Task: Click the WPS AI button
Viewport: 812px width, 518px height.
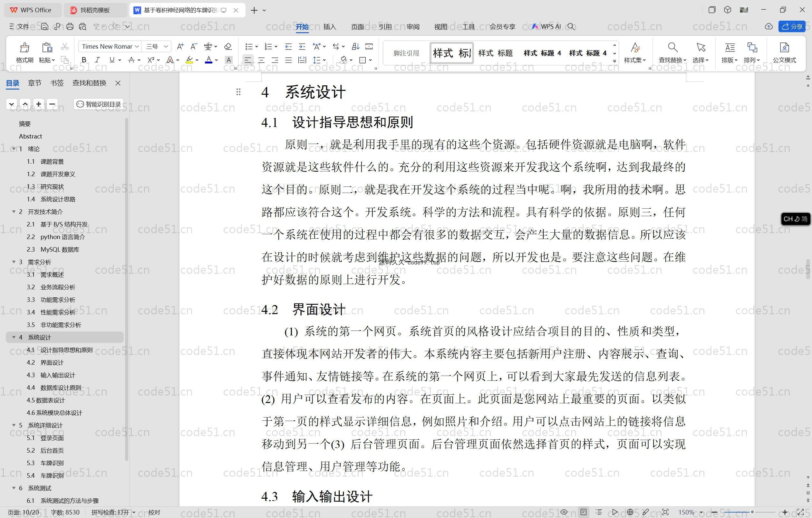Action: (x=546, y=26)
